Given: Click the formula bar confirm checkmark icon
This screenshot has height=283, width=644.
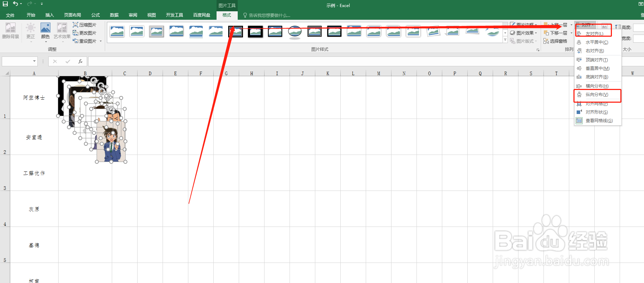Looking at the screenshot, I should click(x=68, y=61).
